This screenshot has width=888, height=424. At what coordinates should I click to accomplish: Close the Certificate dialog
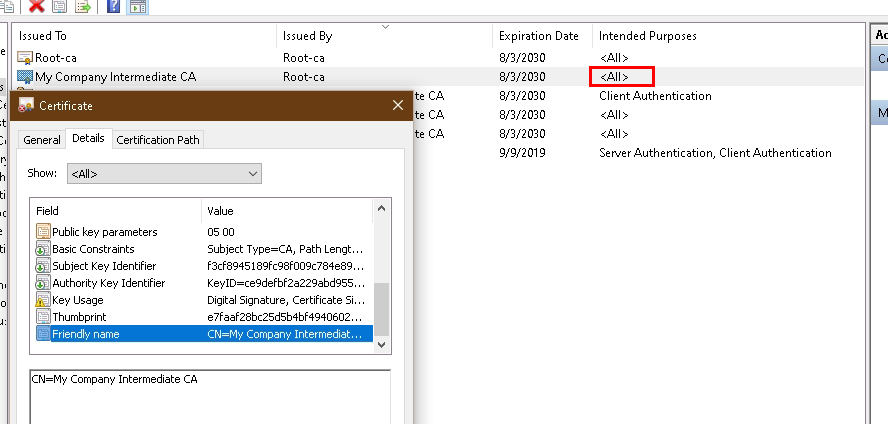[x=398, y=105]
